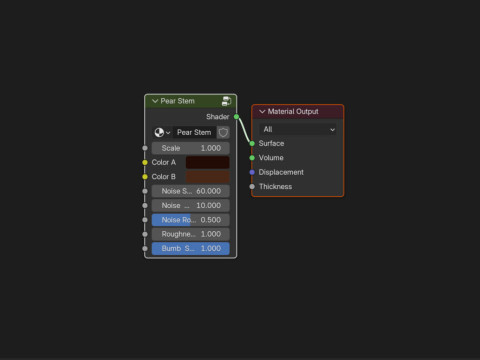
Task: Adjust the Noise Ro... 0.500 slider
Action: tap(191, 220)
